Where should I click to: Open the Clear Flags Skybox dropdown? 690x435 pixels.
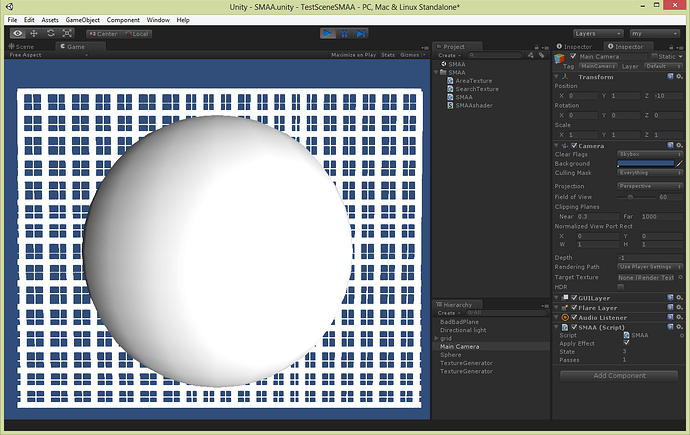[647, 156]
